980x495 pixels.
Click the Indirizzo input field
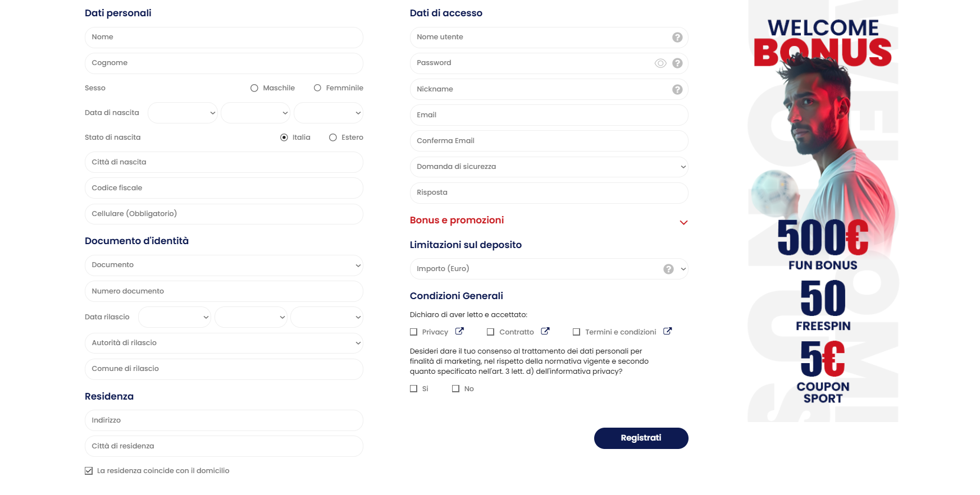224,420
